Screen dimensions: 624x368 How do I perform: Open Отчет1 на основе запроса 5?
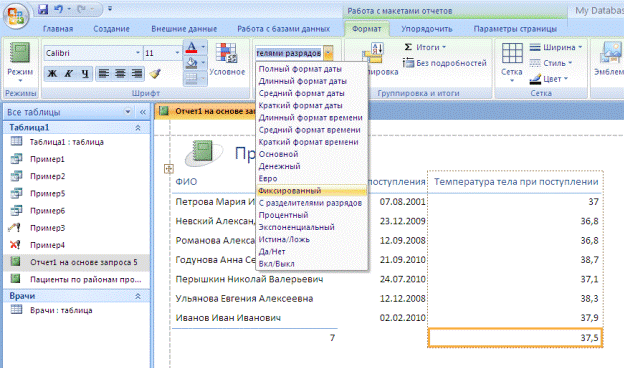click(x=76, y=262)
